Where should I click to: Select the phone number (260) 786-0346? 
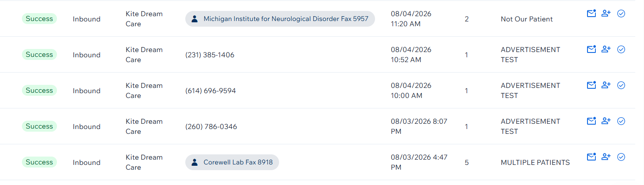tap(211, 127)
